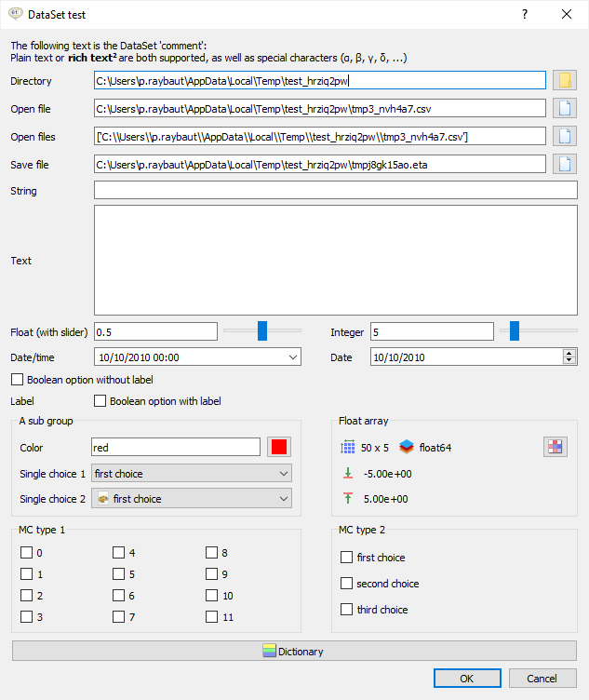Click in the Open files path field
589x700 pixels.
pos(320,136)
